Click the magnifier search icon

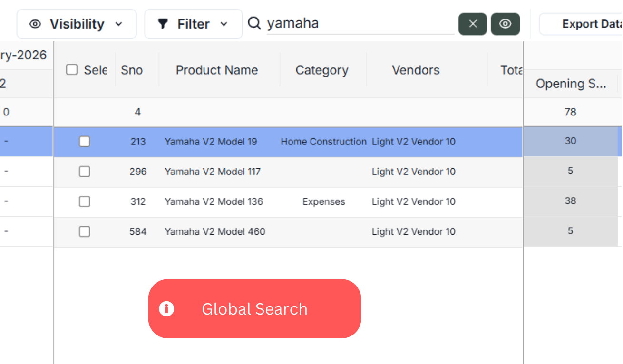(x=254, y=23)
